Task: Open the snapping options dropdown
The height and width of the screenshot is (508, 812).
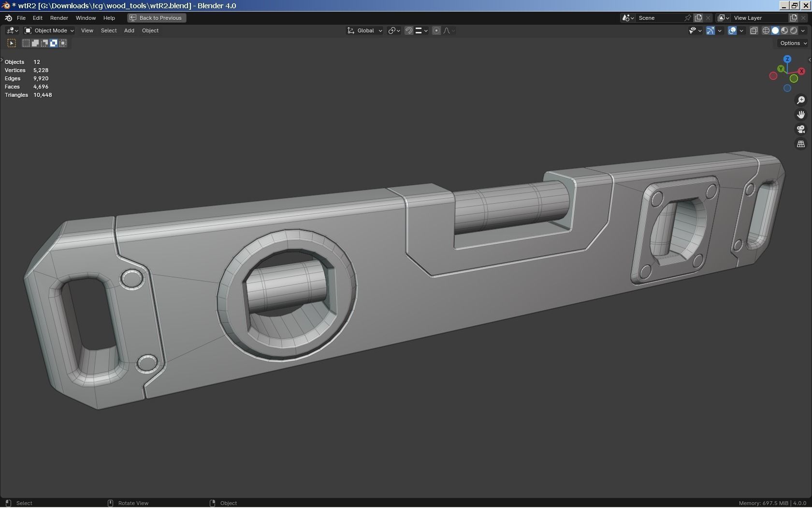Action: point(421,30)
